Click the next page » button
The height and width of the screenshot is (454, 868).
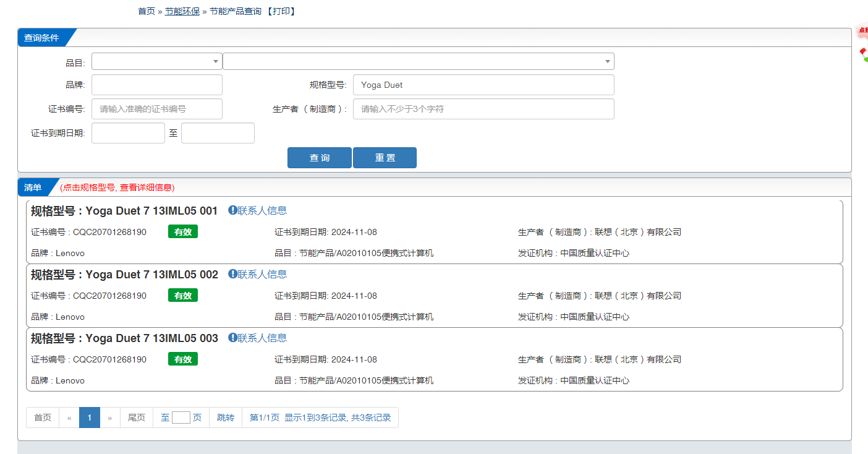[x=110, y=418]
